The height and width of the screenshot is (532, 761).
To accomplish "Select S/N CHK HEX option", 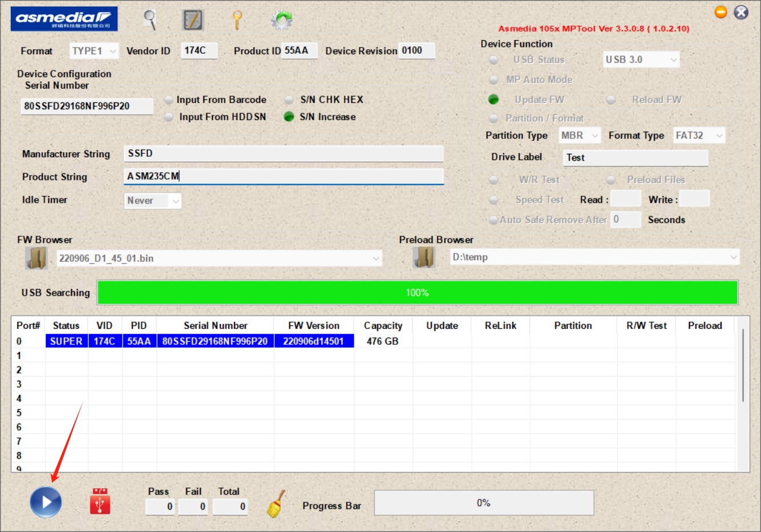I will [x=290, y=100].
